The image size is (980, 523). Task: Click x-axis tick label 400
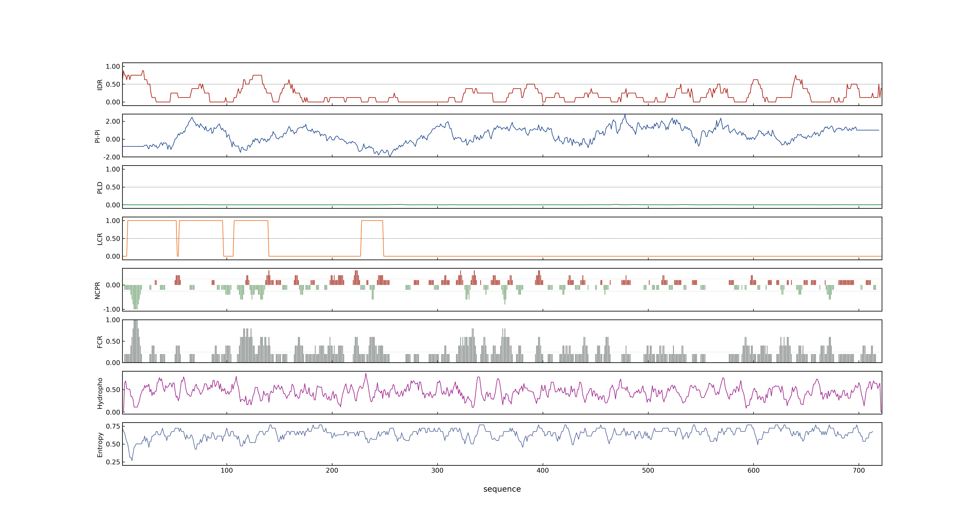[543, 470]
